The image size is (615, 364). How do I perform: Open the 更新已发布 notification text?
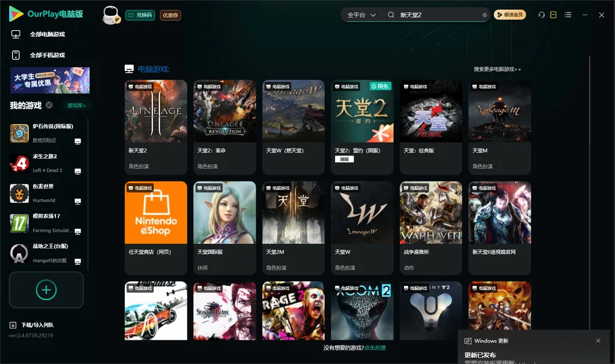click(x=480, y=355)
